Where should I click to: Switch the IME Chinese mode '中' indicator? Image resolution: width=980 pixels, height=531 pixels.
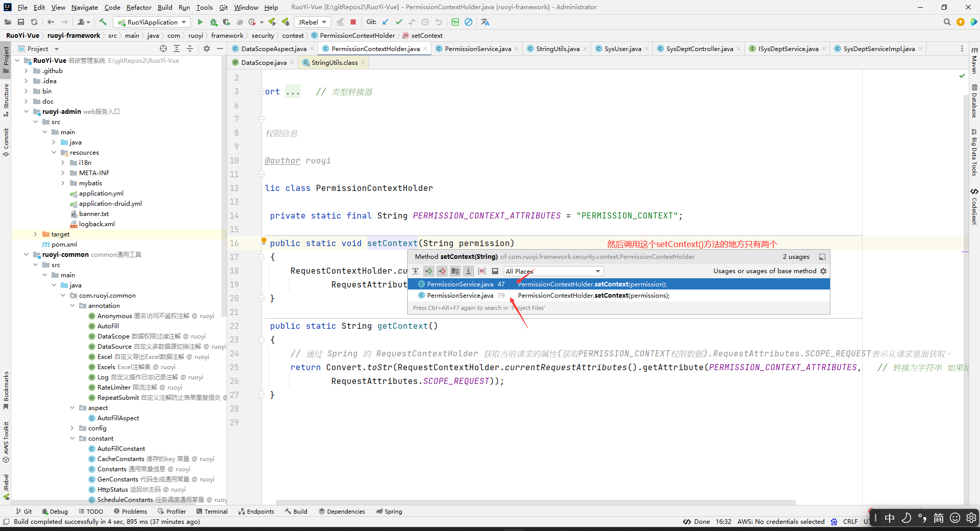click(890, 518)
